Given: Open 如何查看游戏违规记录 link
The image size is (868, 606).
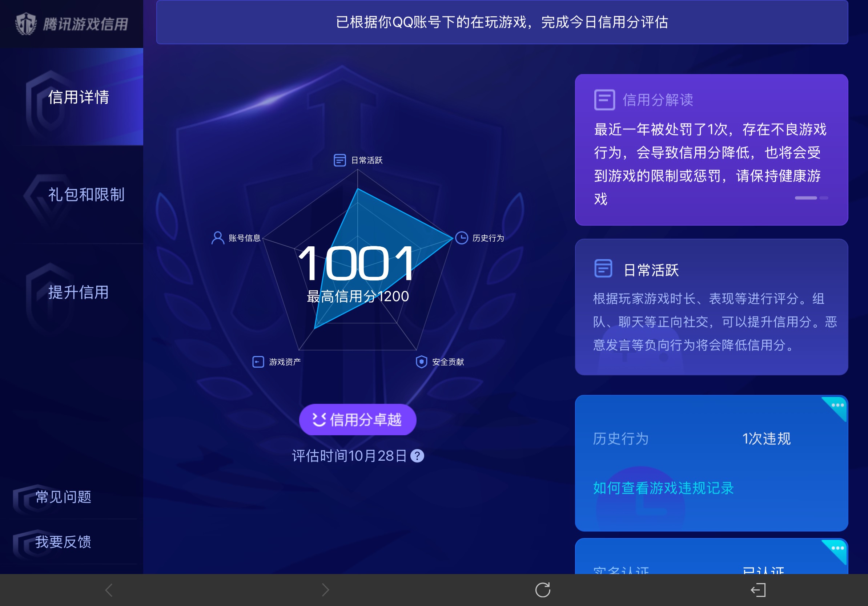Looking at the screenshot, I should click(x=663, y=488).
